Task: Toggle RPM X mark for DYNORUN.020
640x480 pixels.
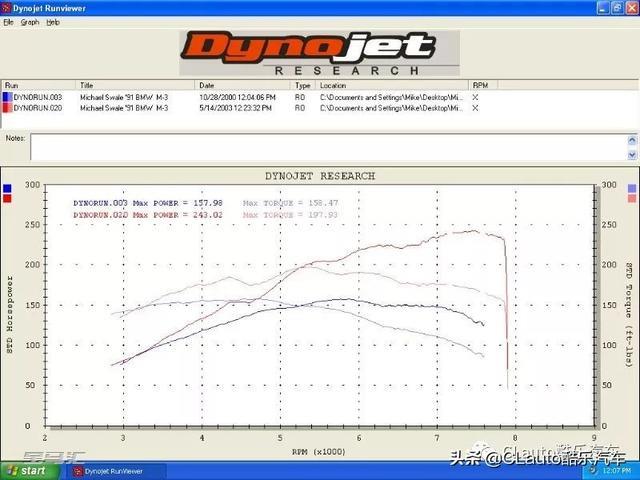Action: click(x=475, y=108)
